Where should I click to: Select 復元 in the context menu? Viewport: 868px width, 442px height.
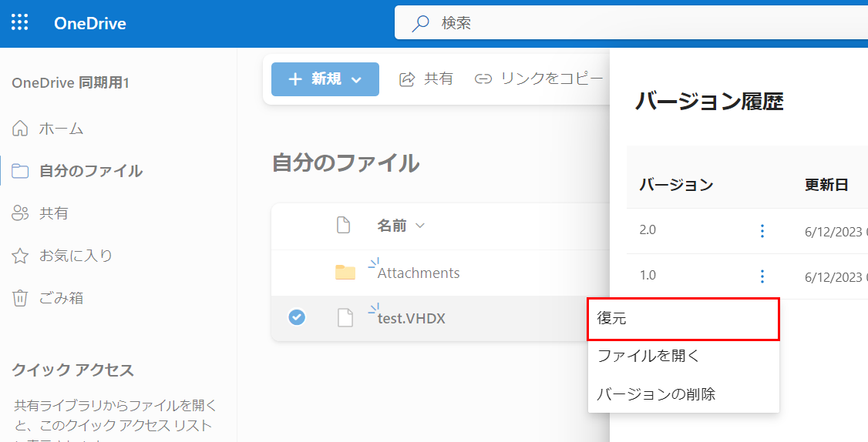(x=683, y=319)
